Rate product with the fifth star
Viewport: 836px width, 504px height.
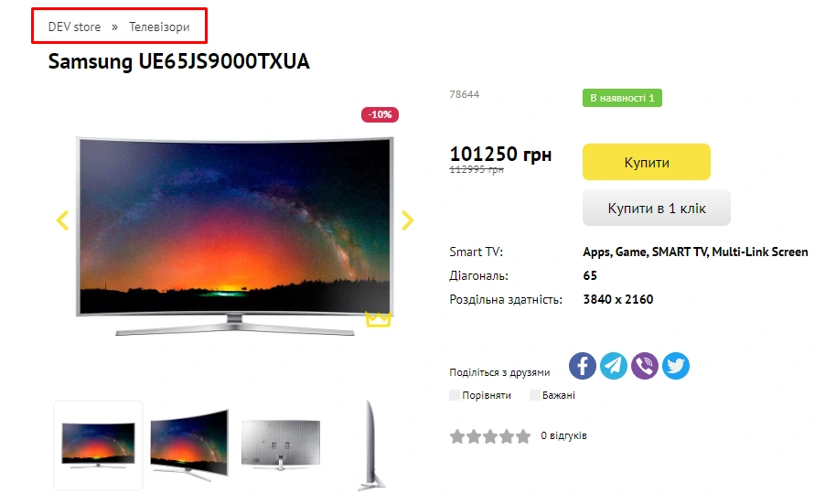523,436
